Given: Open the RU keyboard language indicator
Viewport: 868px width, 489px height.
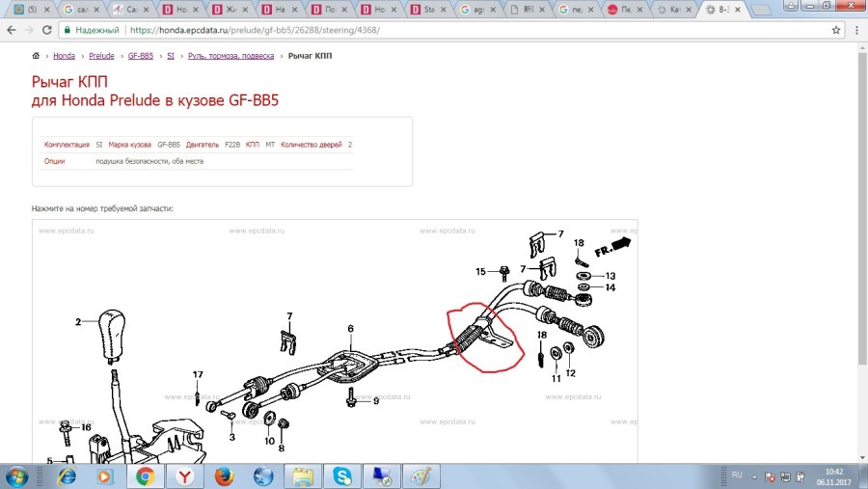Looking at the screenshot, I should [737, 475].
